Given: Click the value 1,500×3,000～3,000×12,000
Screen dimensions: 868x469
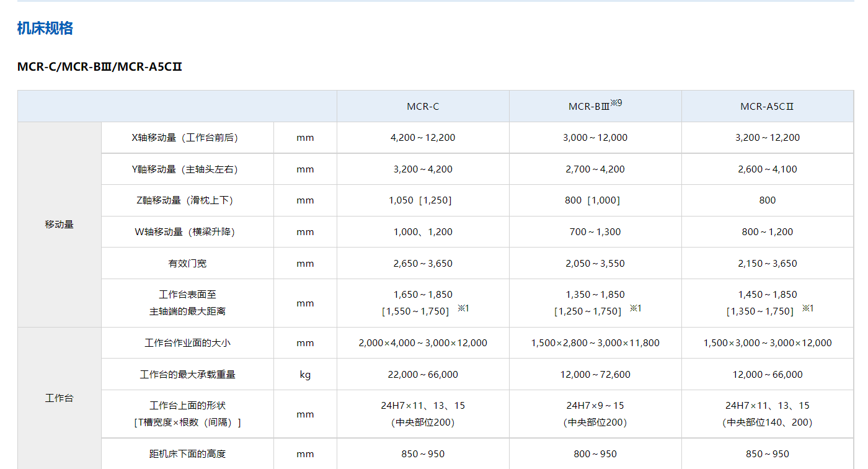Looking at the screenshot, I should point(768,342).
